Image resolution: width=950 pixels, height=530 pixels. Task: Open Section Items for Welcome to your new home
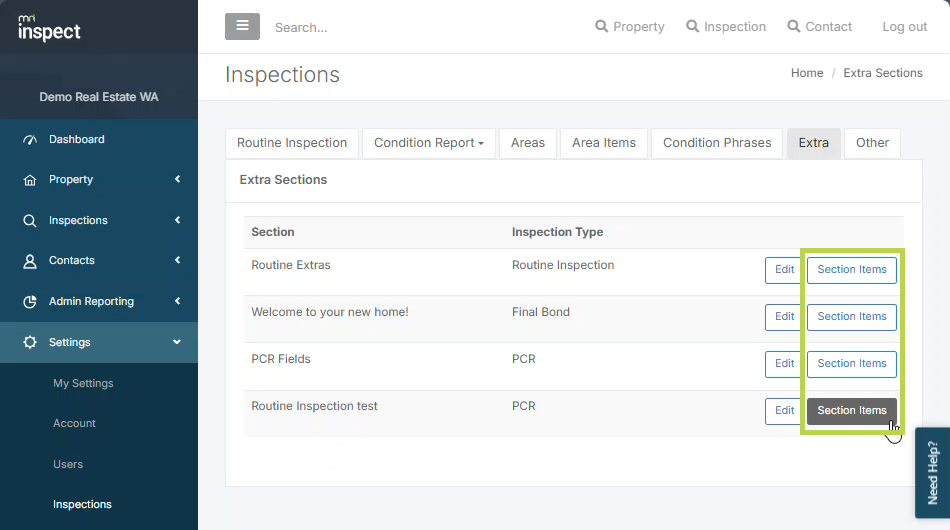pyautogui.click(x=852, y=317)
